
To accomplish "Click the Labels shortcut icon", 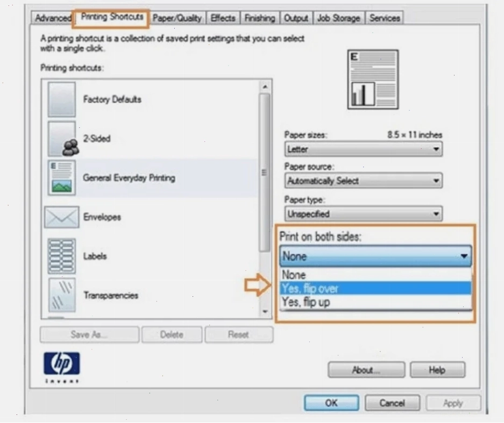I will point(62,256).
